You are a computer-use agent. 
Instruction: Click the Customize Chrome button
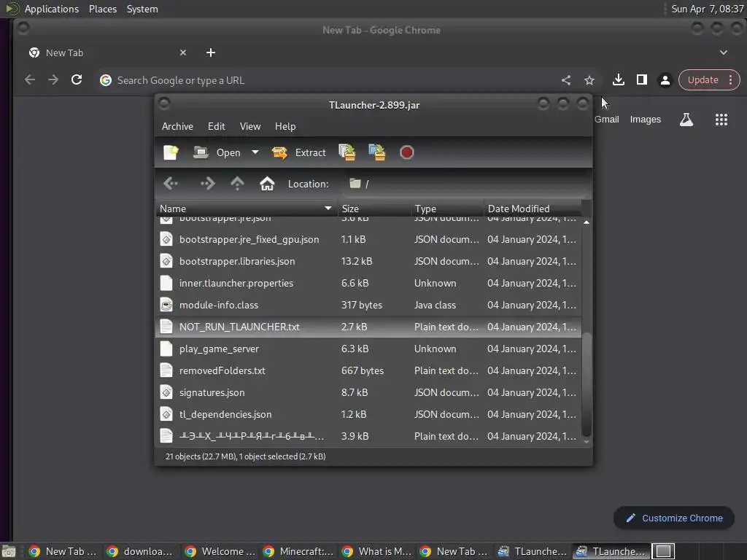click(673, 518)
